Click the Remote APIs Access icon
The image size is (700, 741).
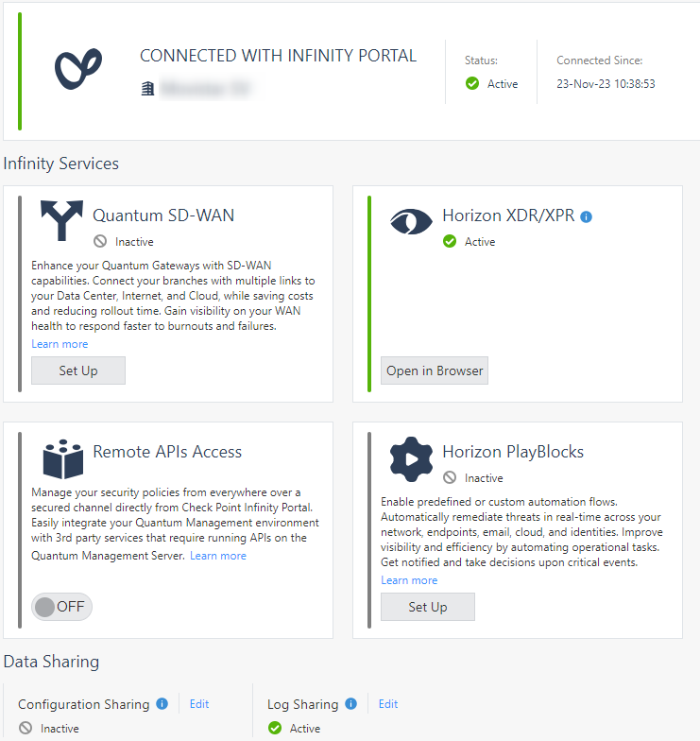(x=63, y=458)
